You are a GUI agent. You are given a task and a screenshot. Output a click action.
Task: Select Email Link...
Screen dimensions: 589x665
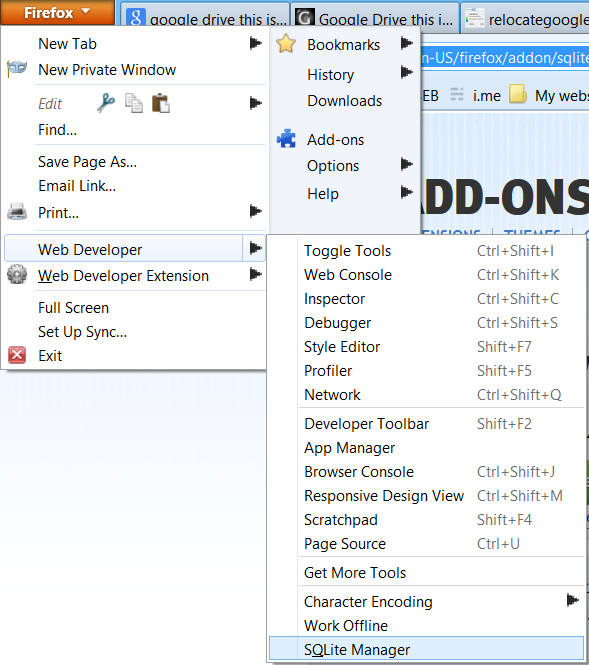(x=77, y=186)
